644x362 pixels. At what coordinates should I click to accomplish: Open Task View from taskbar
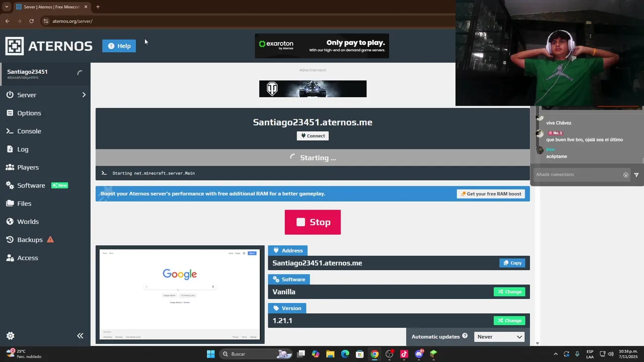[x=301, y=354]
